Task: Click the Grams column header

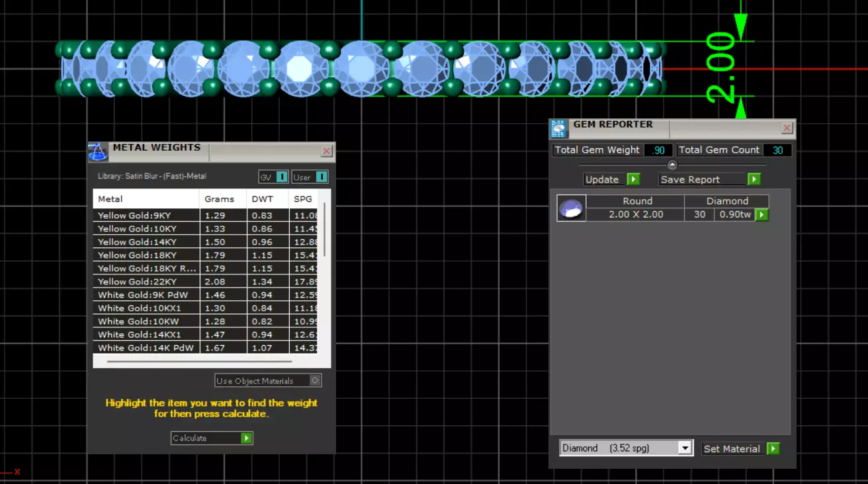Action: click(223, 198)
